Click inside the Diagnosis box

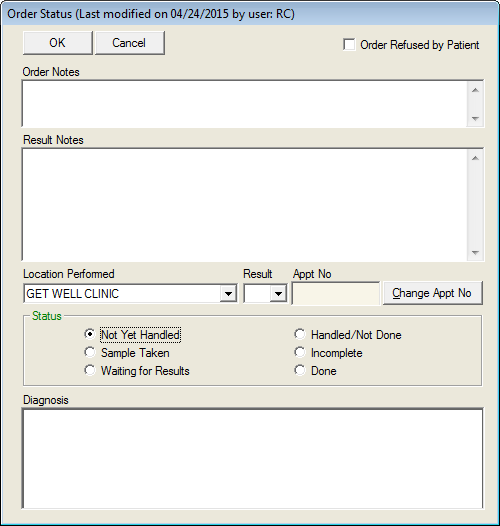point(253,458)
